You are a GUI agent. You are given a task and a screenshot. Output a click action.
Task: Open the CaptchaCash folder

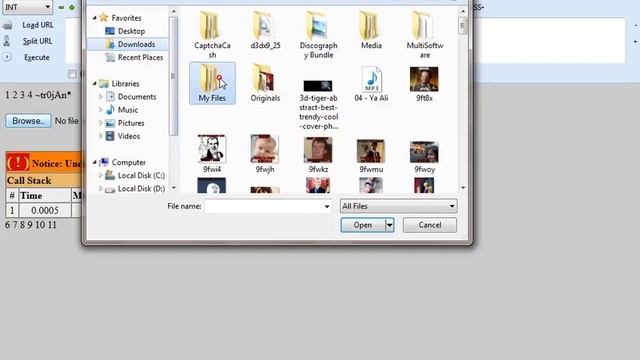pyautogui.click(x=212, y=35)
